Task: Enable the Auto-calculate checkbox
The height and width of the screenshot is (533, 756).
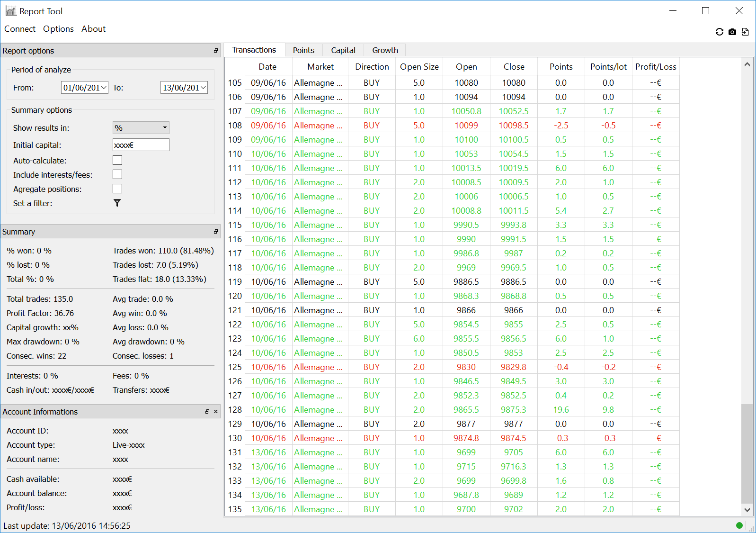Action: pyautogui.click(x=117, y=160)
